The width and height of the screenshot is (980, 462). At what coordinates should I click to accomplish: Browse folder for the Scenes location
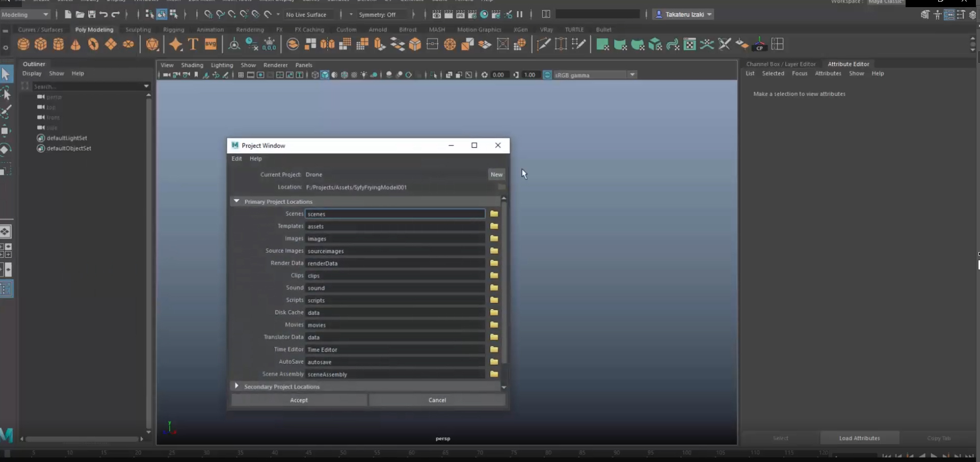tap(494, 214)
